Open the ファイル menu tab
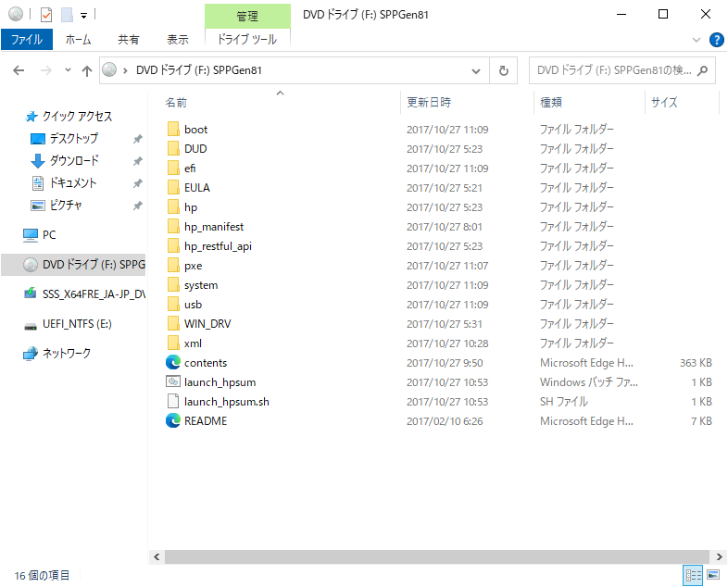 [x=27, y=40]
